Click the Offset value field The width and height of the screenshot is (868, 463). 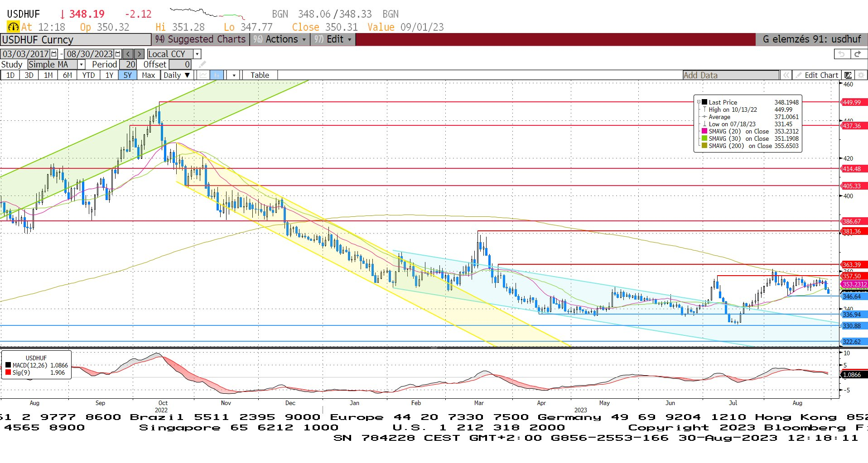180,64
